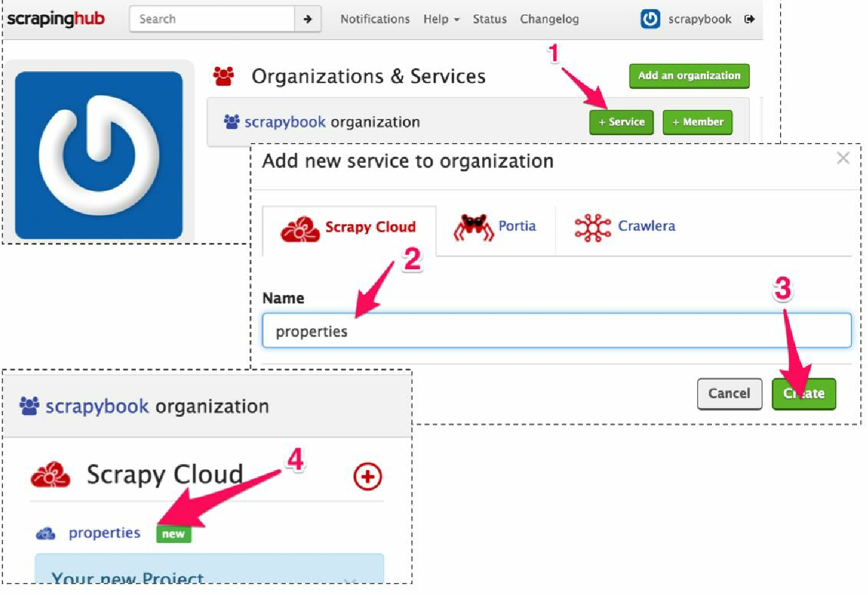This screenshot has height=594, width=868.
Task: Click the + Member button
Action: [697, 122]
